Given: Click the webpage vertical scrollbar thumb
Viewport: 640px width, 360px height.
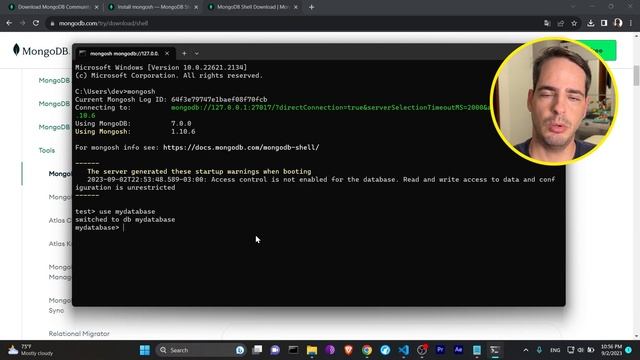Looking at the screenshot, I should (636, 75).
